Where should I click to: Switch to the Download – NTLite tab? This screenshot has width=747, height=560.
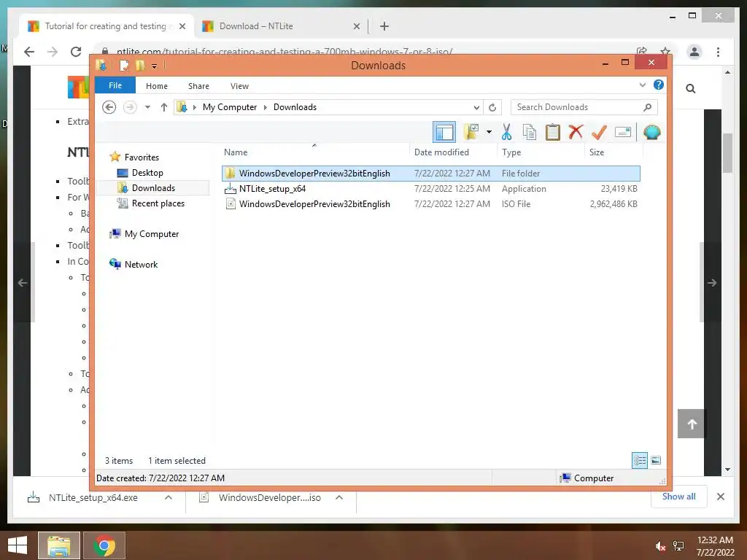coord(280,26)
